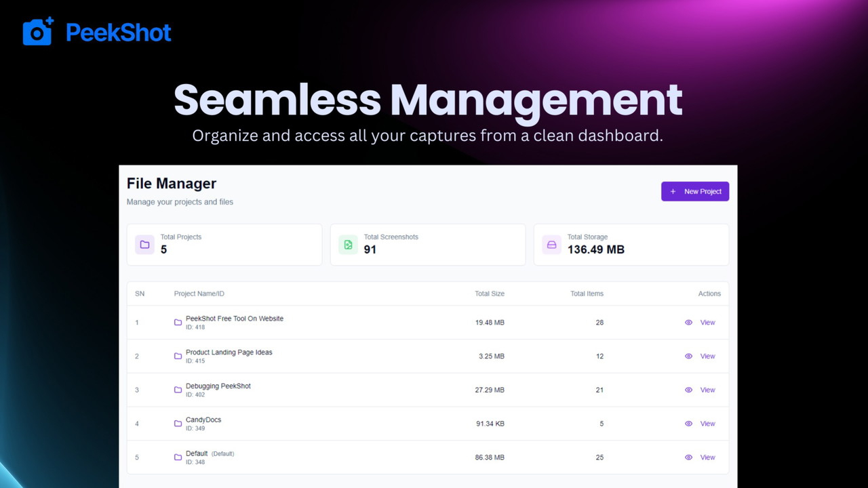
Task: Sort by the Total Size column header
Action: click(489, 293)
